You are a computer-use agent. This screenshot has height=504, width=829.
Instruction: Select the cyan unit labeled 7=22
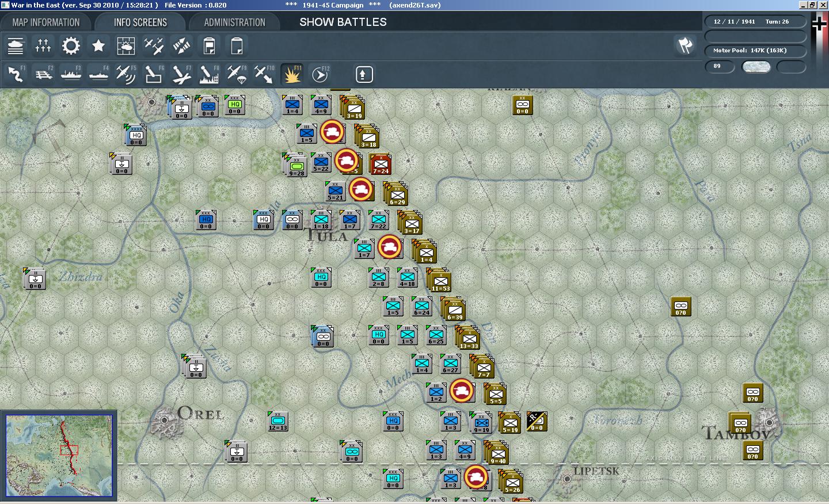click(378, 220)
